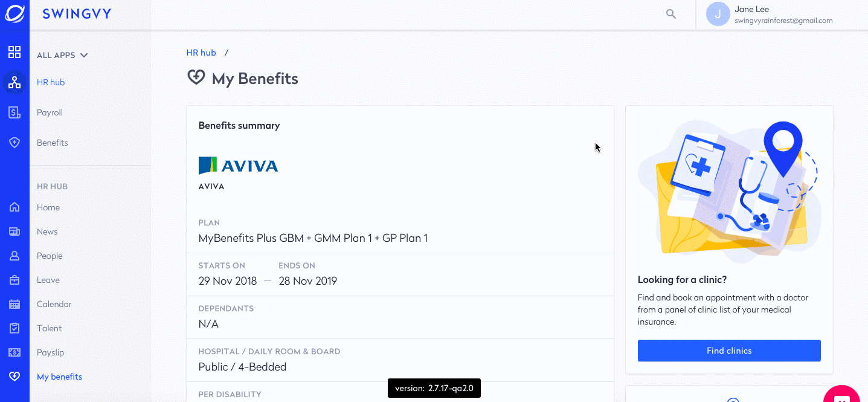Click the Calendar icon in sidebar

14,304
